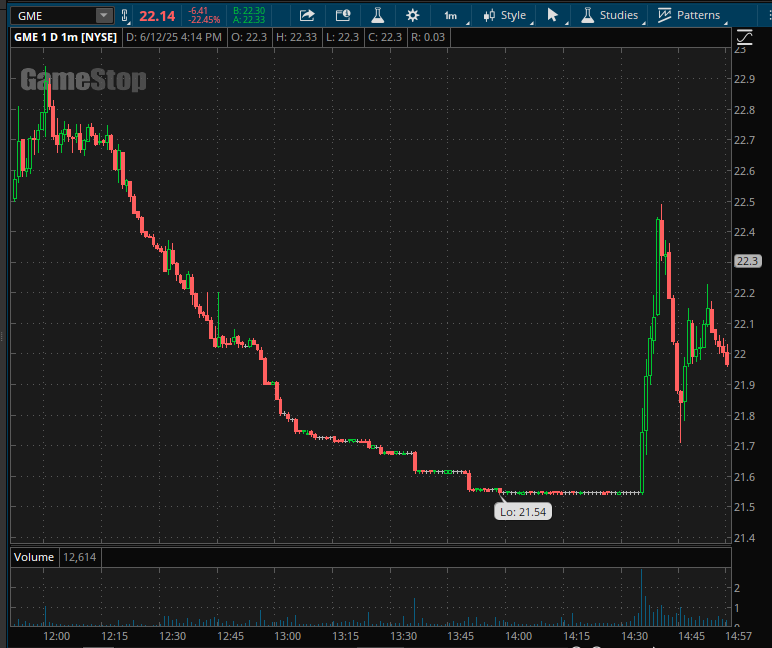
Task: Select the pointer cursor drawing tool
Action: (x=552, y=15)
